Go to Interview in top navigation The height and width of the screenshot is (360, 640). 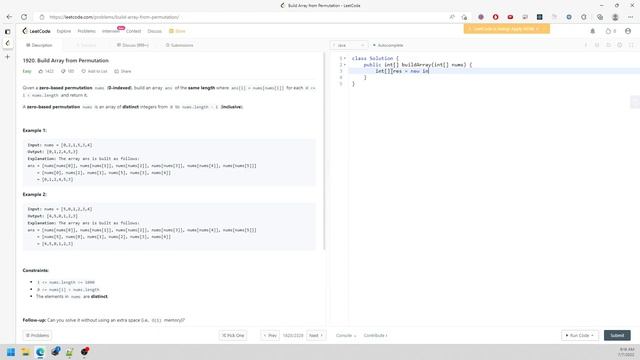[111, 31]
